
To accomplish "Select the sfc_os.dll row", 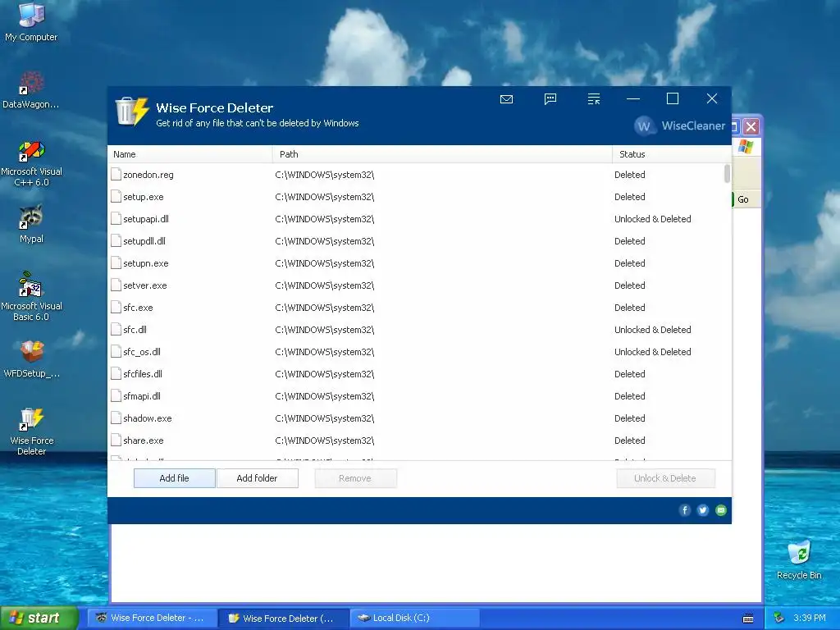I will (x=416, y=352).
